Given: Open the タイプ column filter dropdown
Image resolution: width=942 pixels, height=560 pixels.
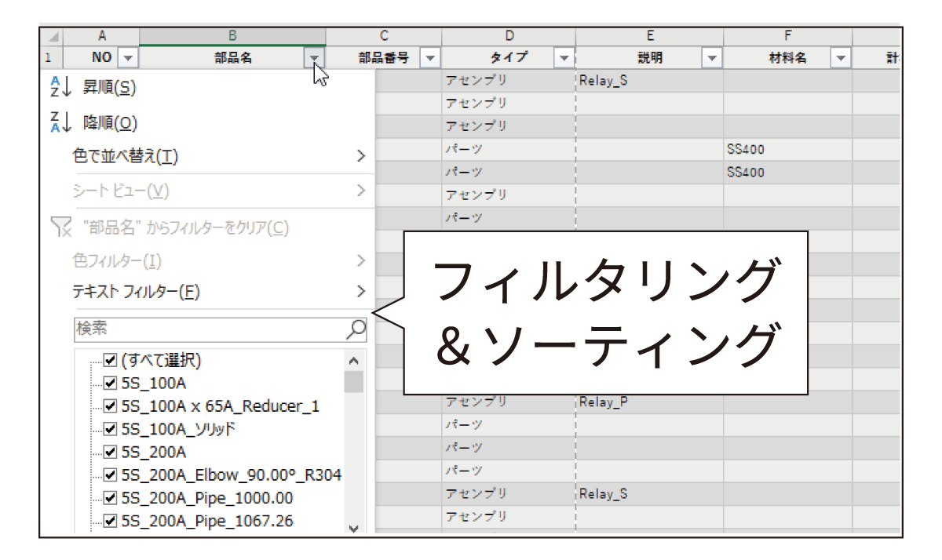Looking at the screenshot, I should (564, 57).
